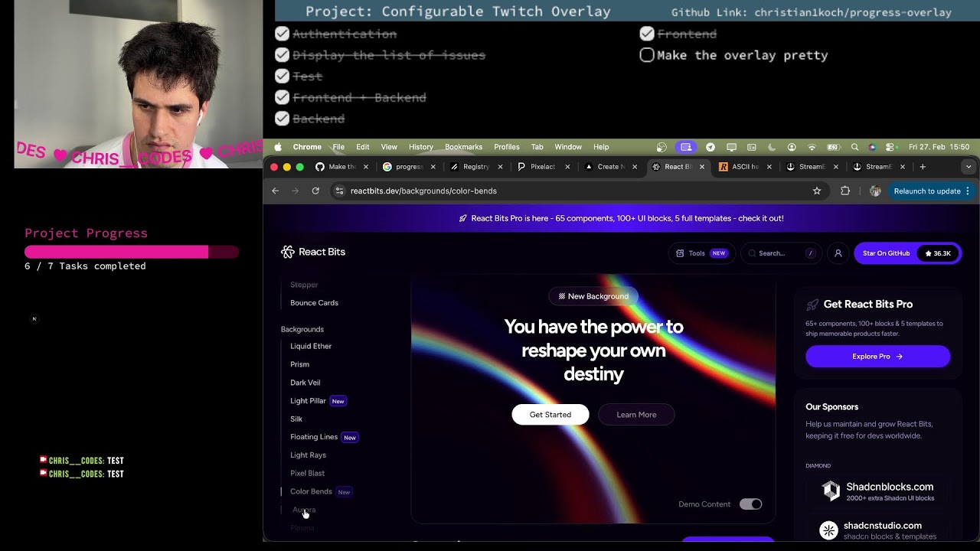Expand the tab search dropdown arrow

pyautogui.click(x=969, y=167)
